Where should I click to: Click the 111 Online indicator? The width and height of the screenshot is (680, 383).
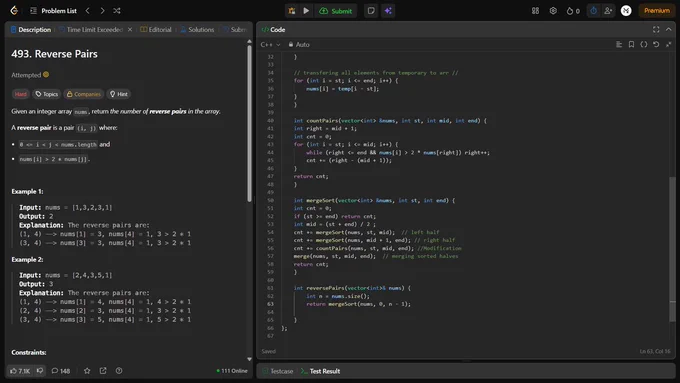232,371
